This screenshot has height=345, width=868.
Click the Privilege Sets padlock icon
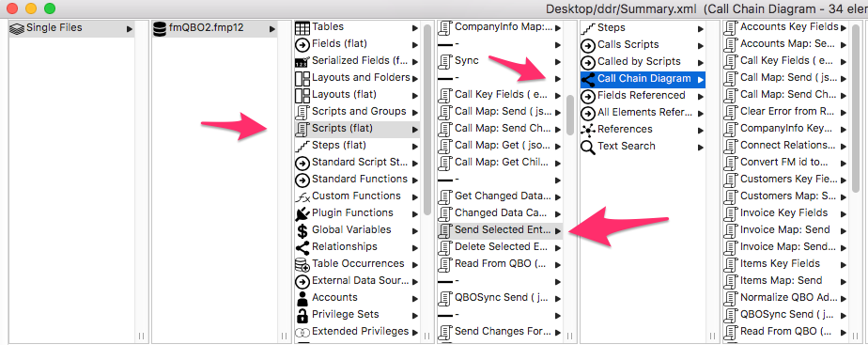[x=302, y=315]
